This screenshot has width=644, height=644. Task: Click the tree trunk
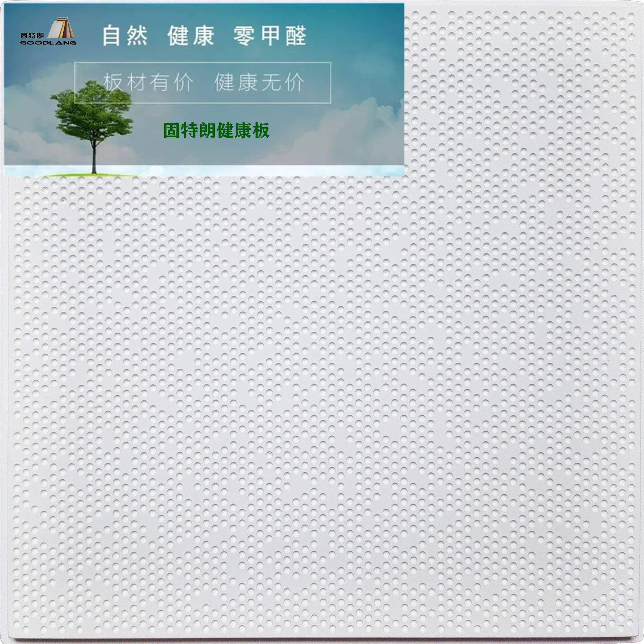point(94,156)
